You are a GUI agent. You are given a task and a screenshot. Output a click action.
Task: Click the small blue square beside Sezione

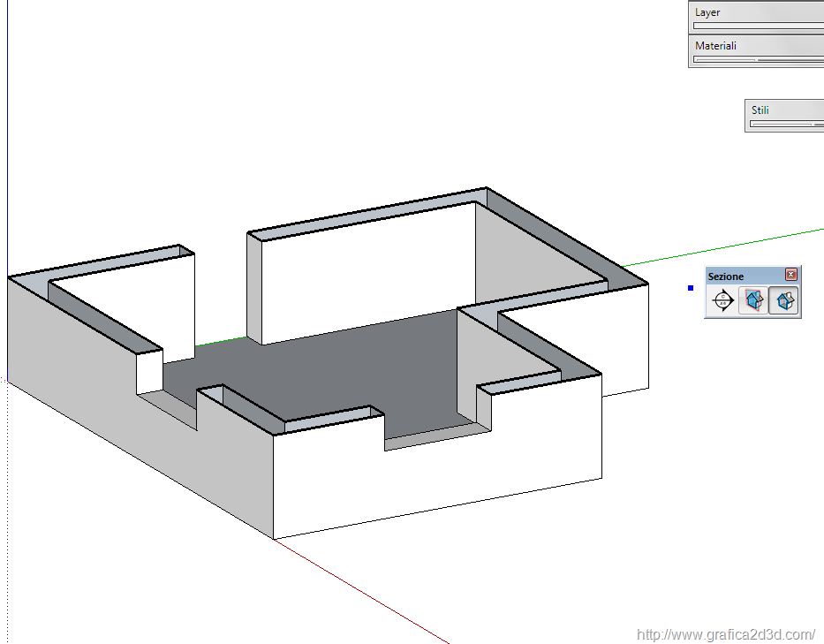pyautogui.click(x=691, y=288)
